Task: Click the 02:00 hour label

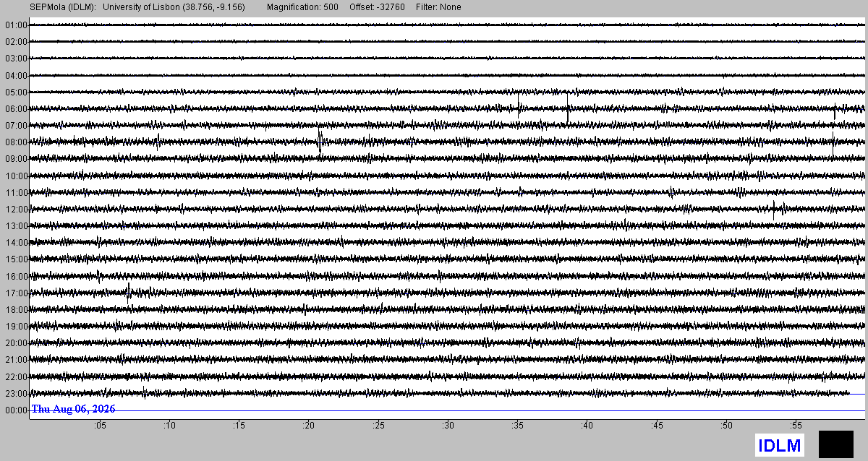Action: pos(15,41)
